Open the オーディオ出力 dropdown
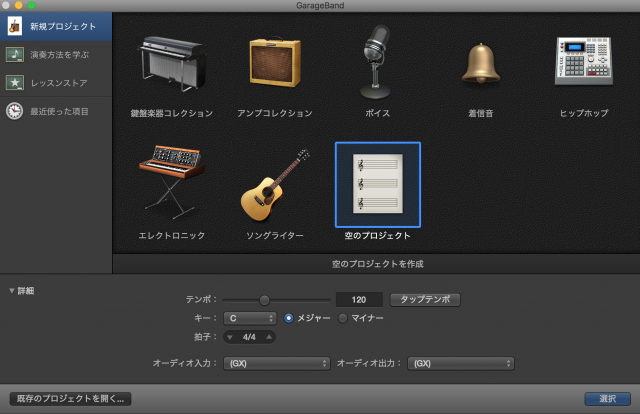Viewport: 640px width, 414px height. pos(461,363)
